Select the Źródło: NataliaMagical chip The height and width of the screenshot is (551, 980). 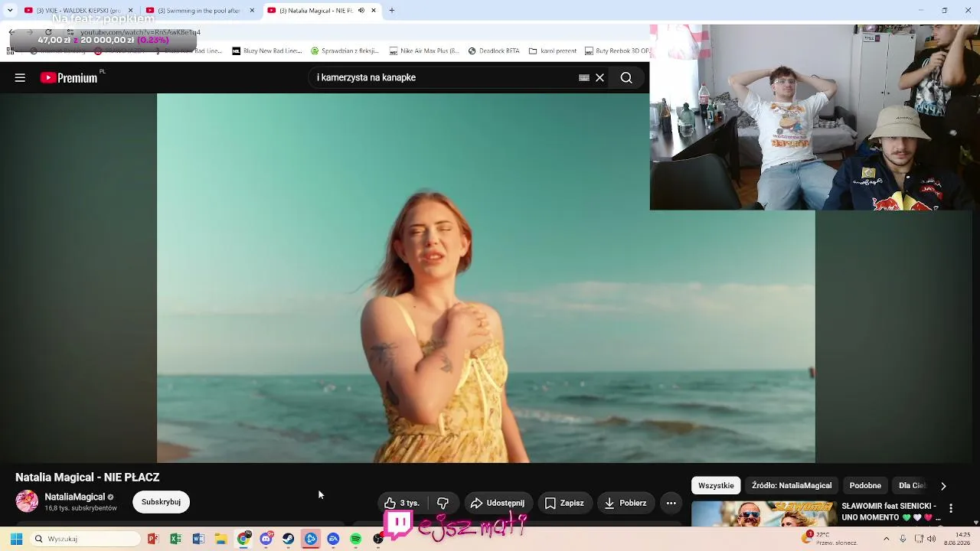coord(792,485)
